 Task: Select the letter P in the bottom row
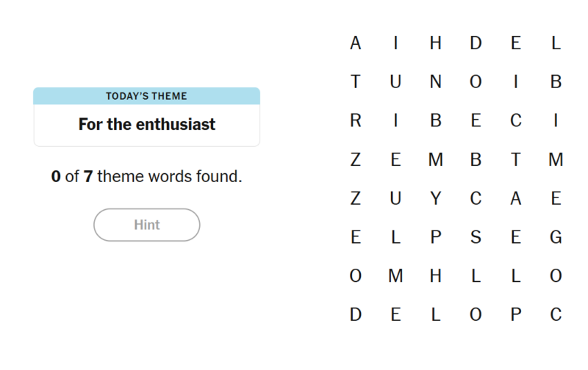click(x=516, y=315)
